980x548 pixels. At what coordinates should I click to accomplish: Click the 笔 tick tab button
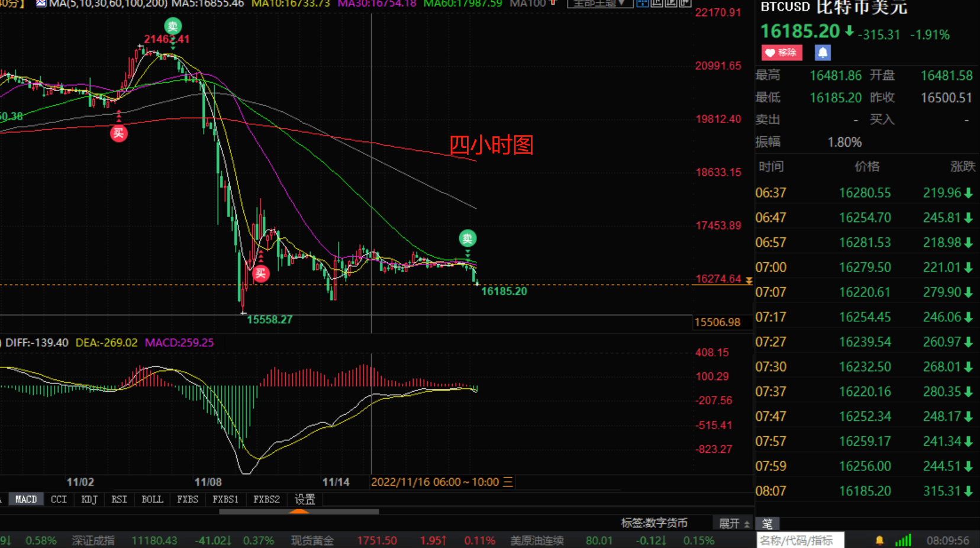tap(768, 524)
